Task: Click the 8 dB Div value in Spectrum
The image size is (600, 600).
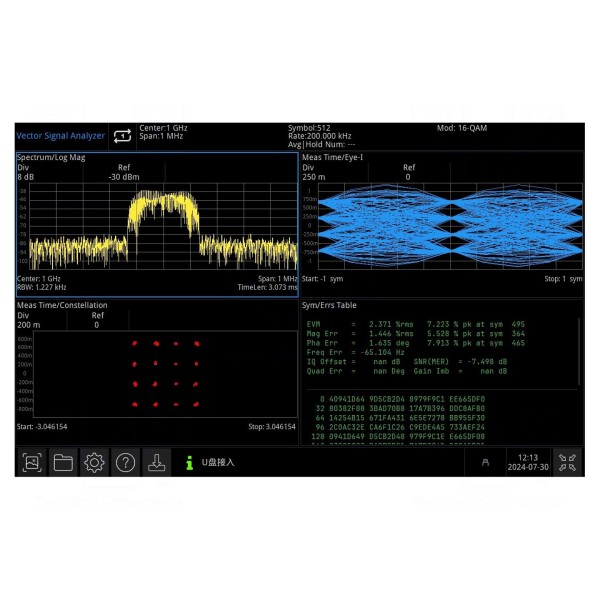Action: coord(26,177)
